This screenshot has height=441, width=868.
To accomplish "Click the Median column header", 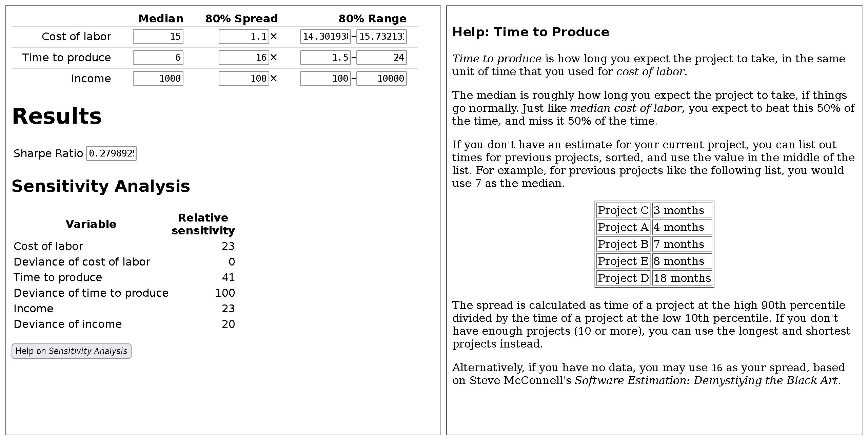I will click(161, 18).
